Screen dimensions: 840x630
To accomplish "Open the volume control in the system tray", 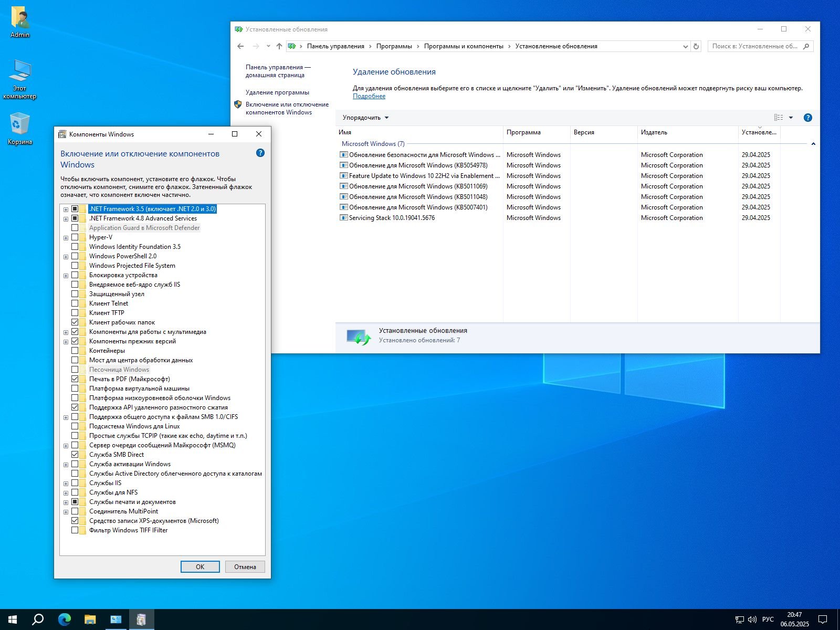I will [752, 619].
